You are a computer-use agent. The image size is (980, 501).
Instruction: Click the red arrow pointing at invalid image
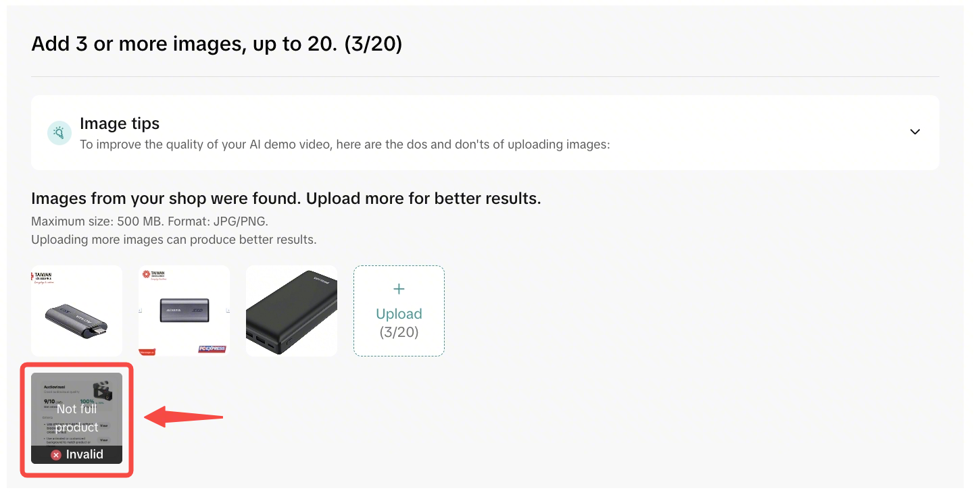[x=184, y=417]
